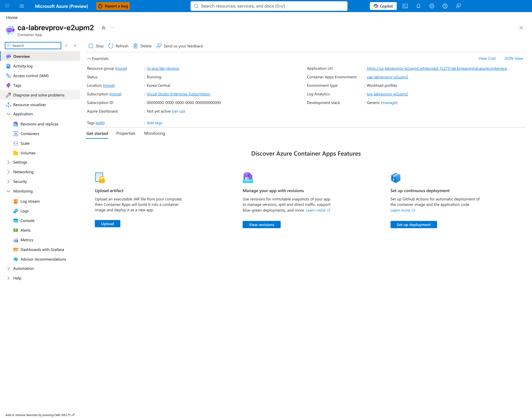
Task: Click the Delete trash icon
Action: [135, 46]
